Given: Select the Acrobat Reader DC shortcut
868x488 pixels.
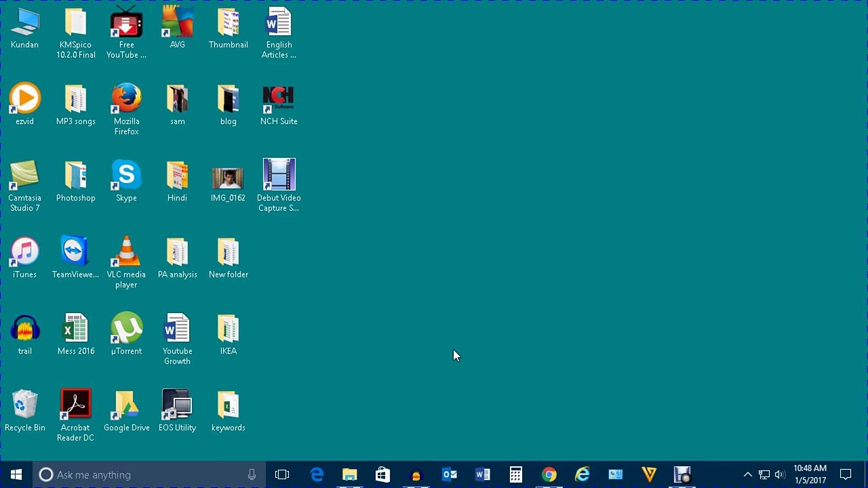Looking at the screenshot, I should click(x=75, y=416).
